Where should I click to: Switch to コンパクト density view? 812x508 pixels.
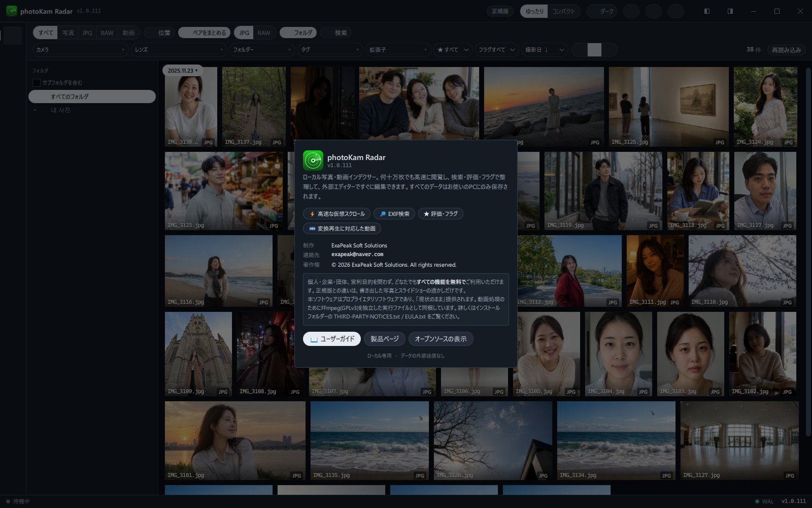563,11
